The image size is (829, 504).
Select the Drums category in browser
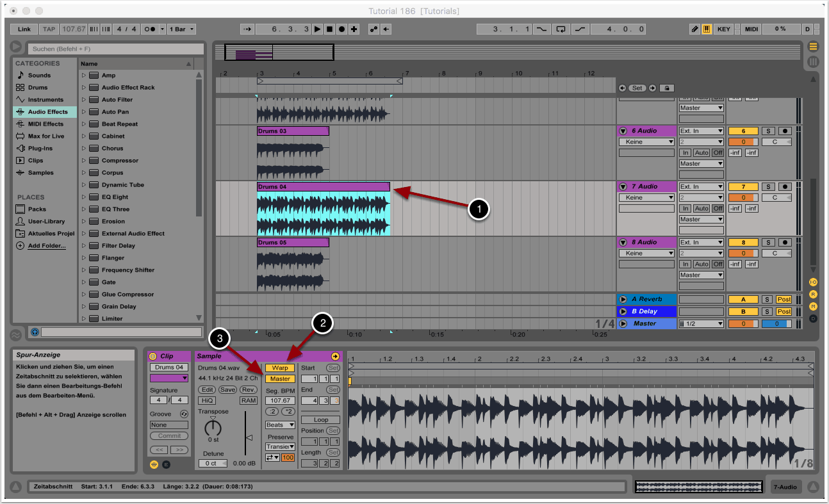coord(38,88)
